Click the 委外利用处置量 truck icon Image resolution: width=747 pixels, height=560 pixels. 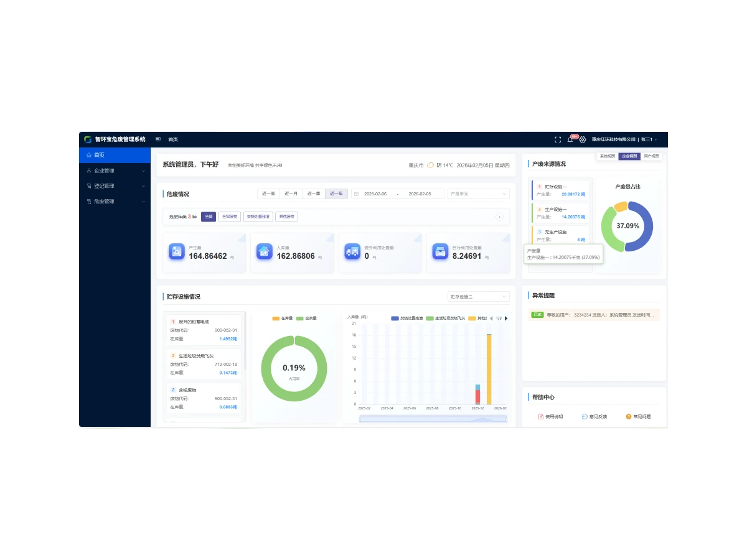(352, 251)
